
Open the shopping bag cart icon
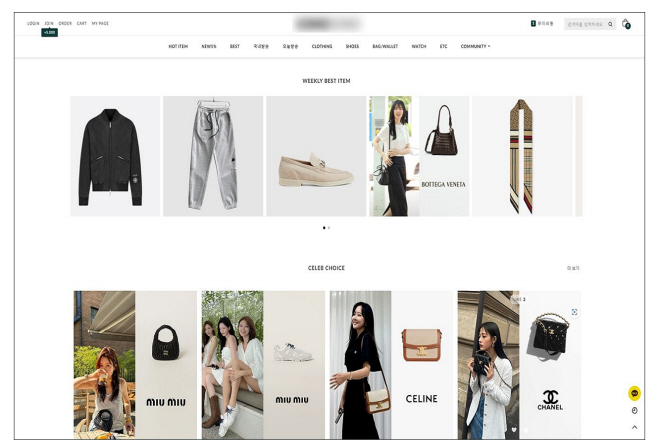click(x=626, y=23)
